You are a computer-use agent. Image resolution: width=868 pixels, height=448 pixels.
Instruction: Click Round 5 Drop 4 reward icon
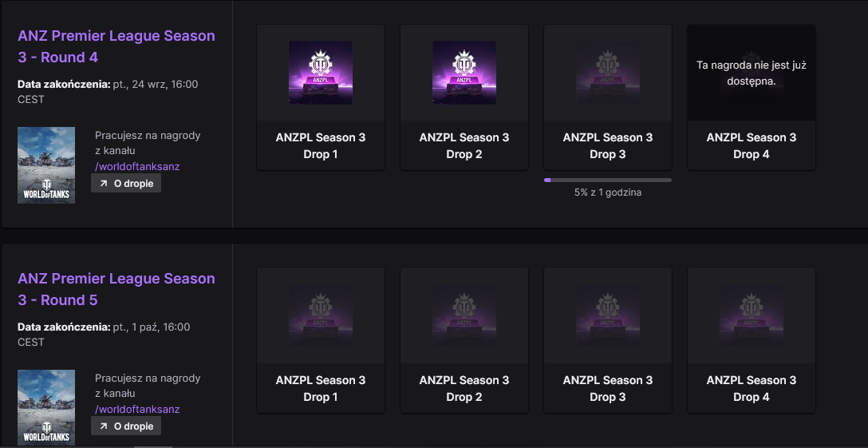click(752, 315)
